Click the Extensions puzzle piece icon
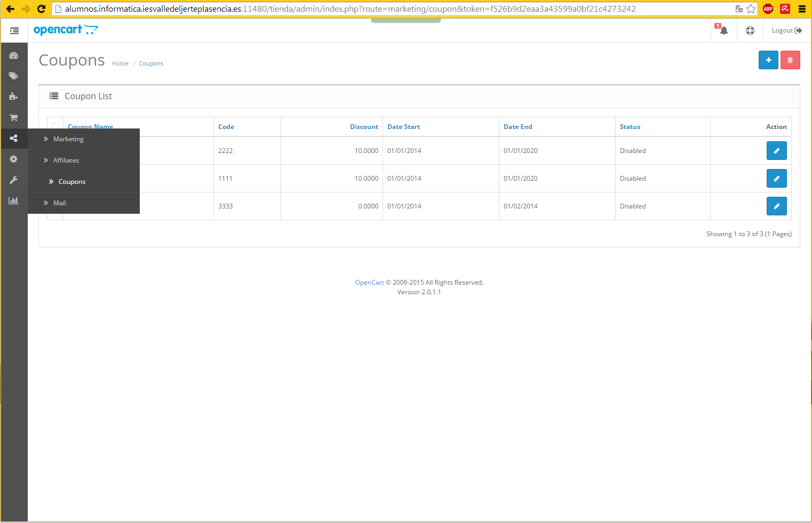This screenshot has width=812, height=523. (14, 96)
